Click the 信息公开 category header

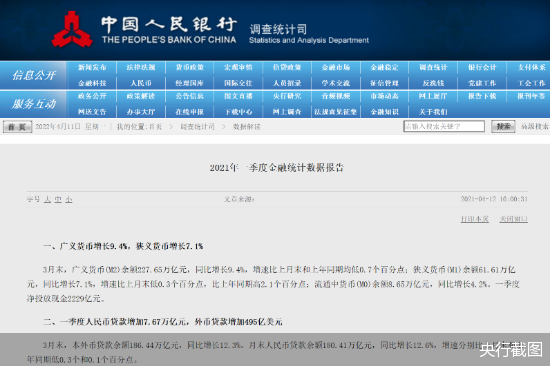34,75
